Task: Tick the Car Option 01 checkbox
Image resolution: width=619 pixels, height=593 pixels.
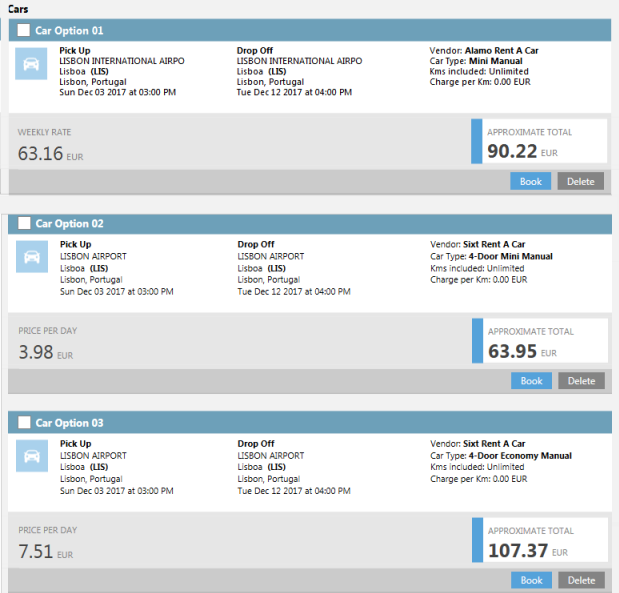Action: point(24,31)
